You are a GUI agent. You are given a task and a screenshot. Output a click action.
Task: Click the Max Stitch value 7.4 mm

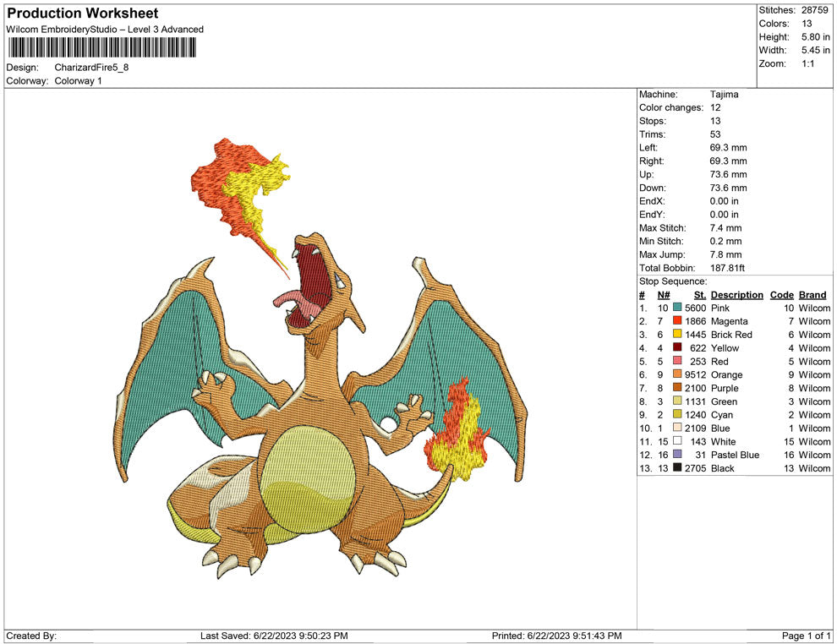726,227
